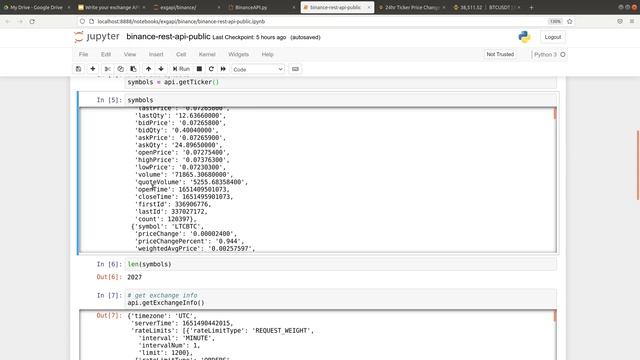
Task: Open the cell type Code dropdown
Action: 258,69
